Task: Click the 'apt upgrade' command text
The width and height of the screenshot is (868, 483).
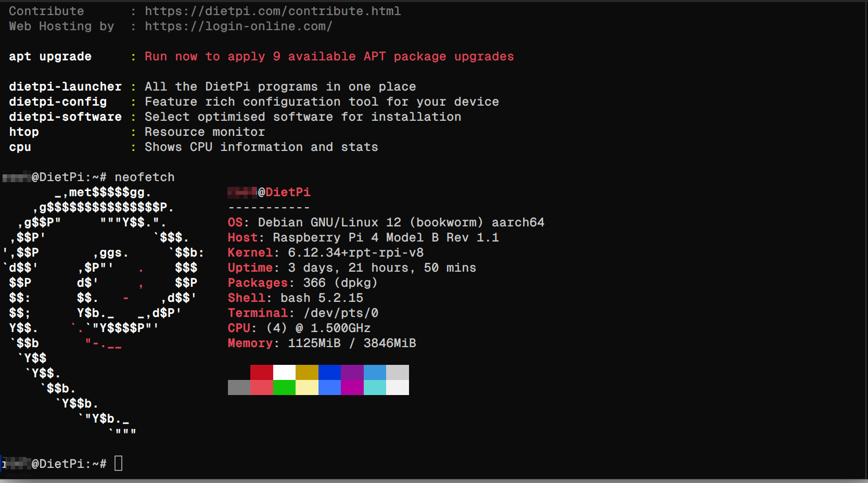Action: 50,56
